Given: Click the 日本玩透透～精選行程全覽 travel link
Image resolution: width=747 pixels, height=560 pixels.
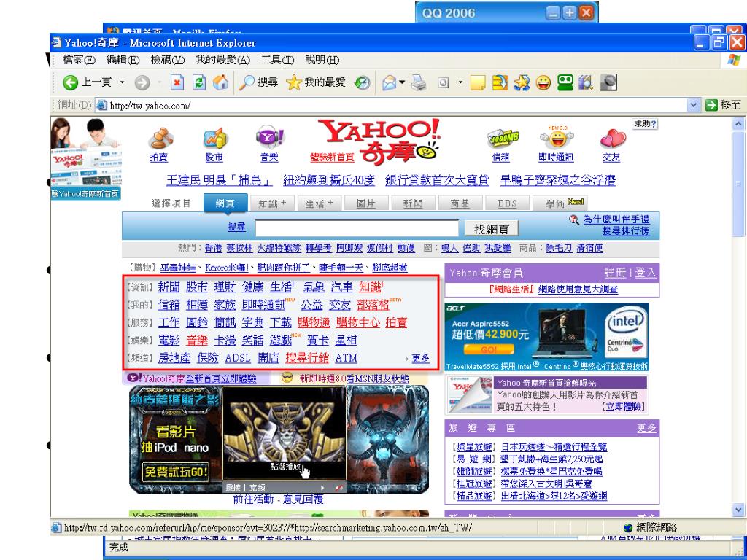Looking at the screenshot, I should pyautogui.click(x=554, y=447).
